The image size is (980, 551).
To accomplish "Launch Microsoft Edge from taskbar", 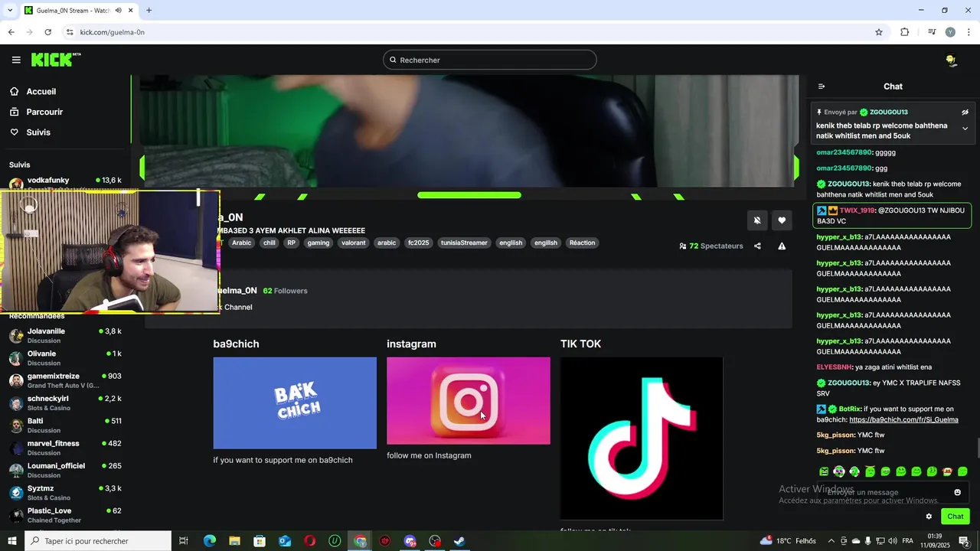I will click(x=210, y=541).
